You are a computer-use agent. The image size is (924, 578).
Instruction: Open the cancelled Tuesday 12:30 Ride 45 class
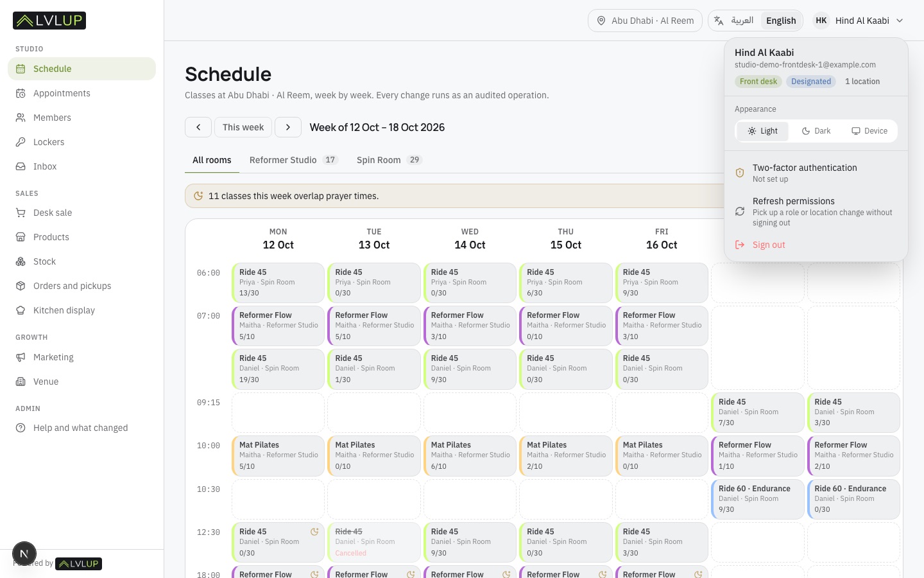click(374, 542)
